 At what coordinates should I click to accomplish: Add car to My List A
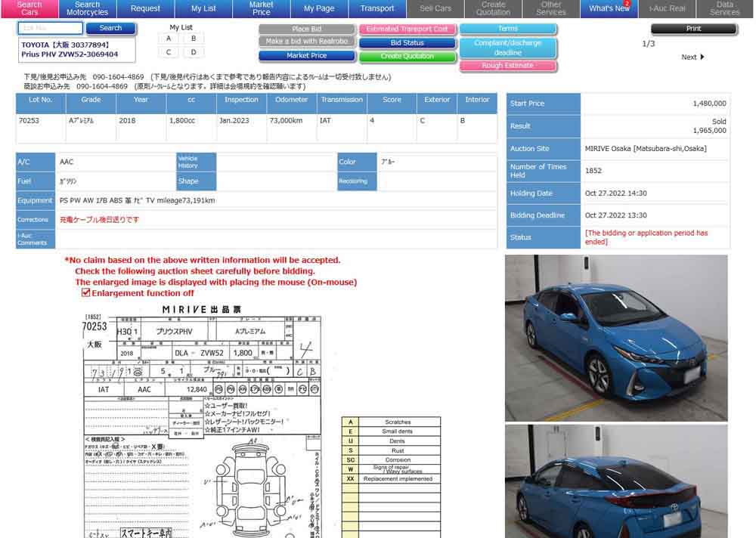(169, 39)
